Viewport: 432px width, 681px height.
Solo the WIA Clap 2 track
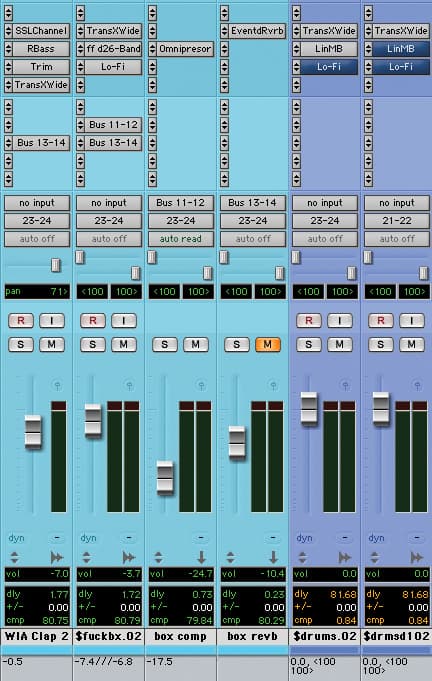[21, 345]
